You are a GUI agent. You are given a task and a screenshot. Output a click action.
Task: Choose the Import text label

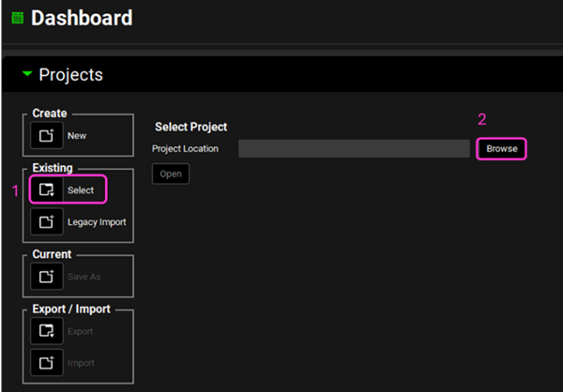point(80,362)
